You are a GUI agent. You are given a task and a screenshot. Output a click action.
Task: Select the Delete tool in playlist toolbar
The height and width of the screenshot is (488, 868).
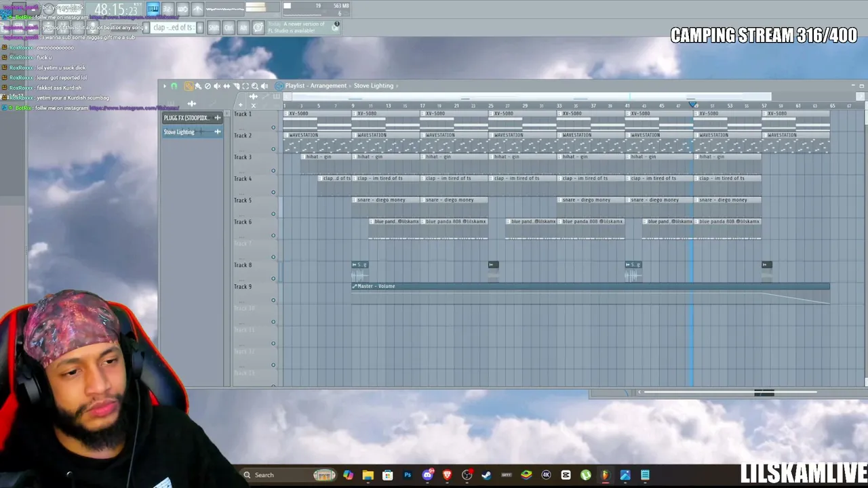208,86
